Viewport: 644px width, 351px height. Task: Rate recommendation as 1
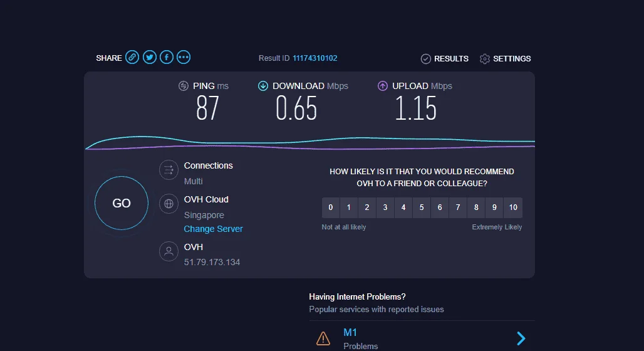point(349,207)
